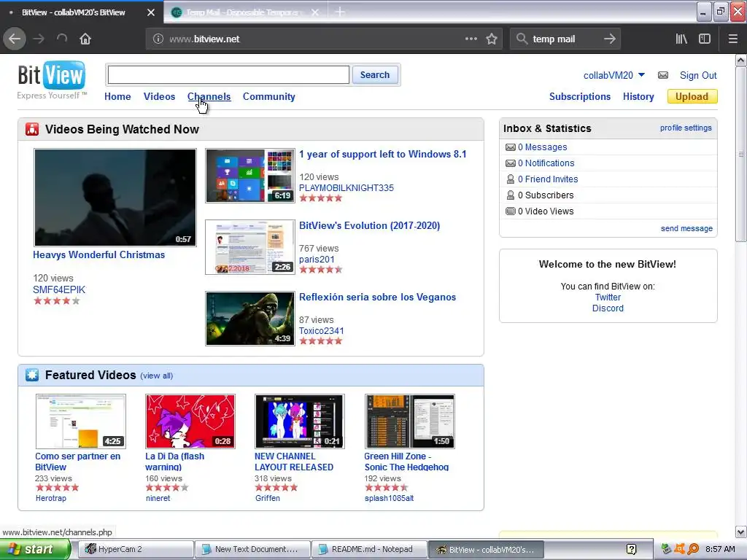Rate with stars under SMF64EPIK
747x560 pixels.
56,301
